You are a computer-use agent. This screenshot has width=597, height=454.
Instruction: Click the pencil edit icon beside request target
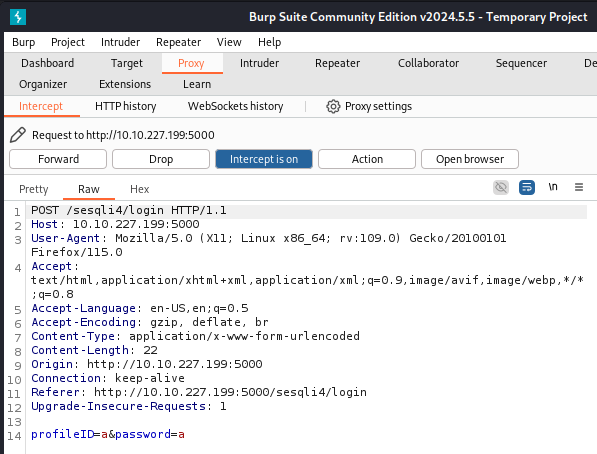pos(18,135)
